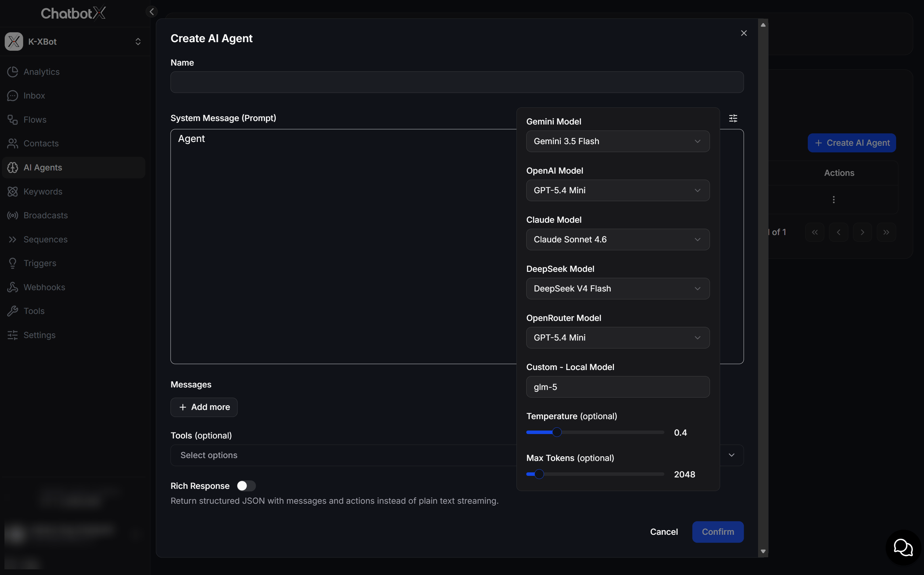Click the Flows icon in sidebar
Viewport: 924px width, 575px height.
(13, 120)
